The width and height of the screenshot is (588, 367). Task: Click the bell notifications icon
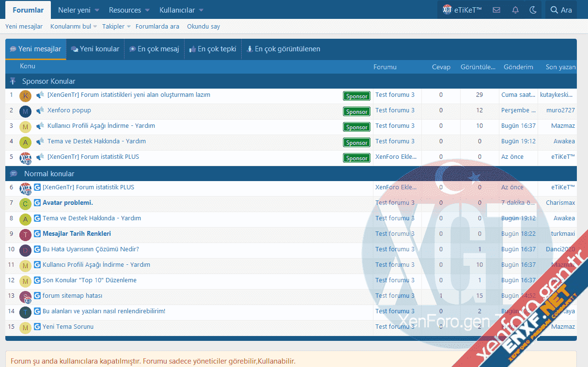(x=515, y=10)
